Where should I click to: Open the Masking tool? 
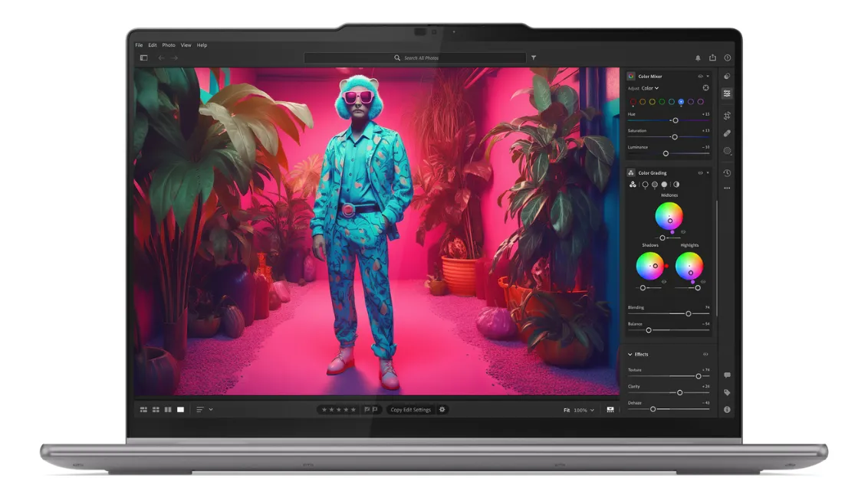point(727,151)
